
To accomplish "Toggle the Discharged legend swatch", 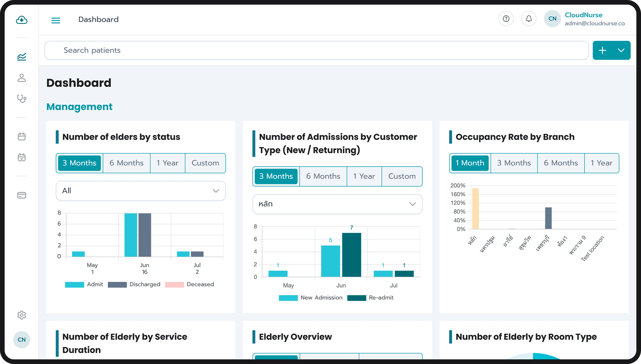I will [117, 285].
